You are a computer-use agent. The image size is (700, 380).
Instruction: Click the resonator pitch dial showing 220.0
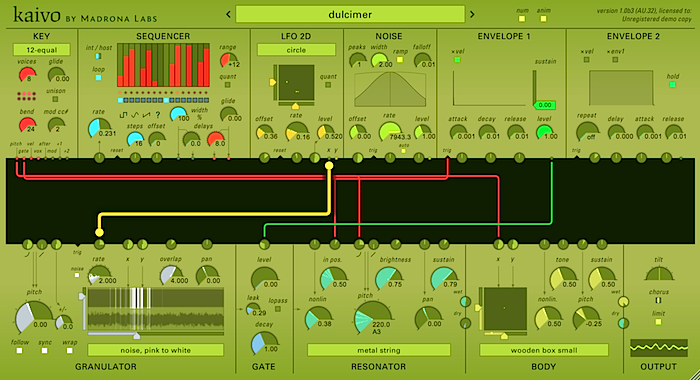(x=372, y=317)
